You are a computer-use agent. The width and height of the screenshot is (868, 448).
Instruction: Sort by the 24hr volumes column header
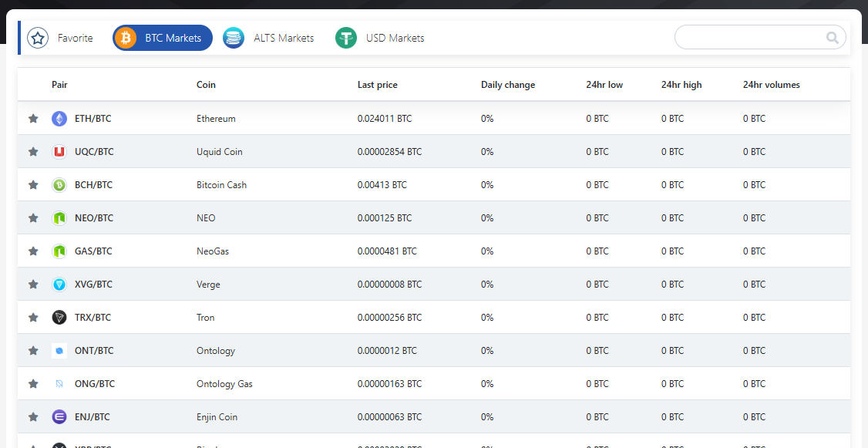tap(771, 85)
